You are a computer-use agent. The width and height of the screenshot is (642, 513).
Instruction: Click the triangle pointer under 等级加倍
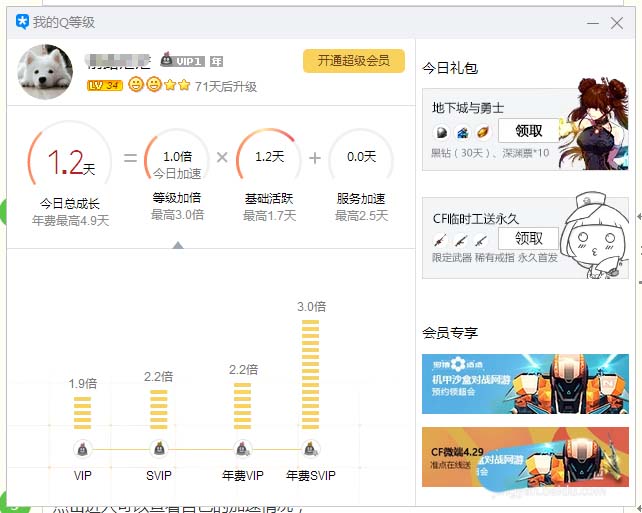178,245
